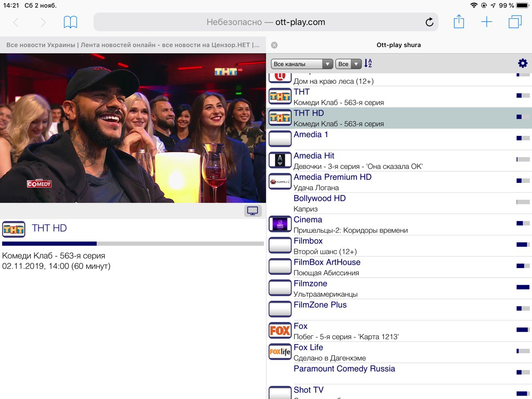Screen dimensions: 532x399
Task: Select Filmbox channel name
Action: (308, 241)
